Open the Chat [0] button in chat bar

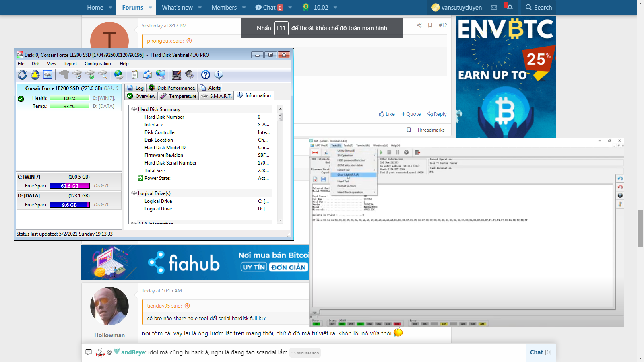point(541,352)
